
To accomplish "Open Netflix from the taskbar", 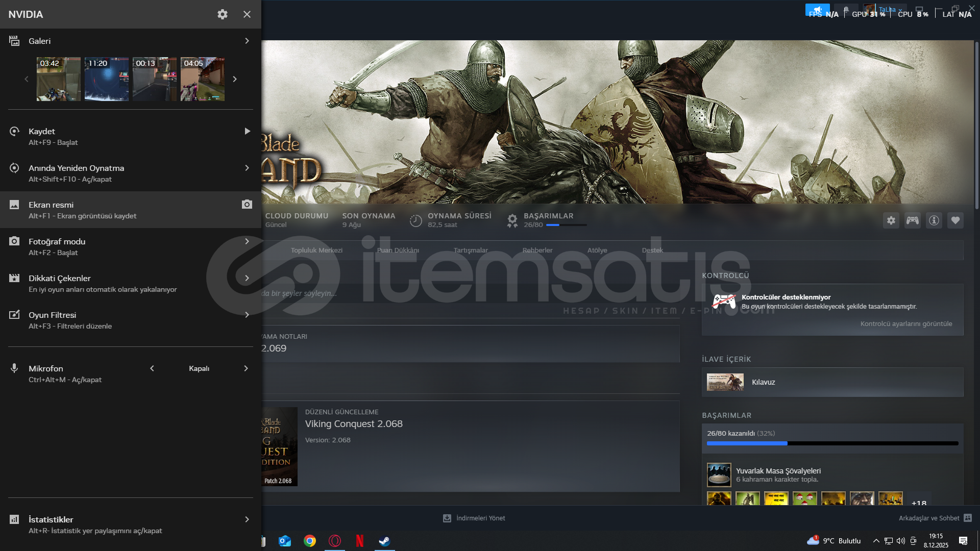I will [x=360, y=541].
